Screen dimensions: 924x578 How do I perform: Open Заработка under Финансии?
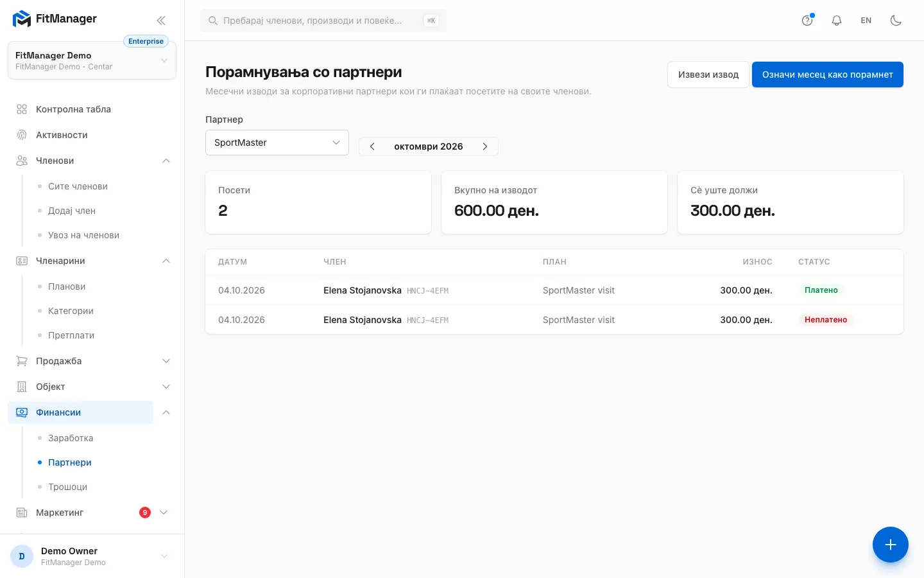(x=71, y=438)
